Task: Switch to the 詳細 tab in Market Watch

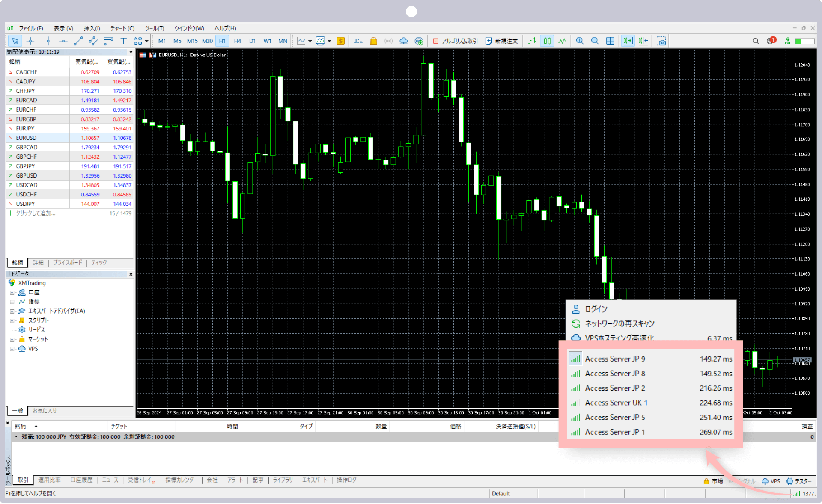Action: pyautogui.click(x=38, y=263)
